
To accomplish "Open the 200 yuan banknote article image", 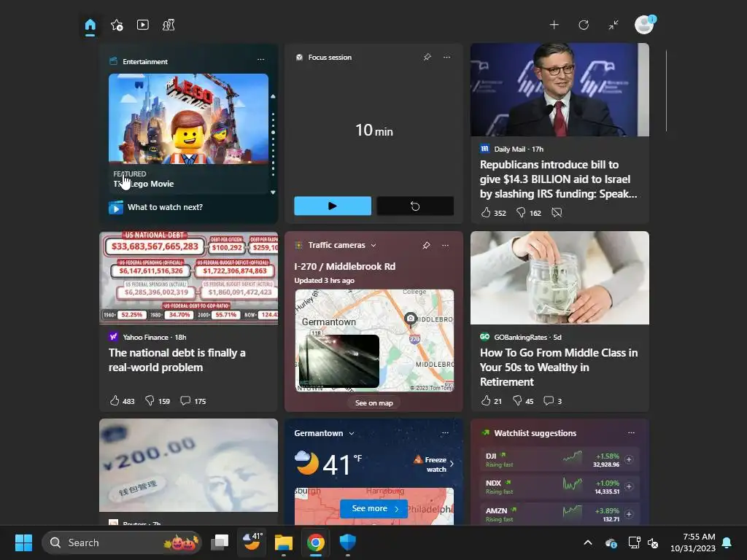I will pyautogui.click(x=188, y=465).
